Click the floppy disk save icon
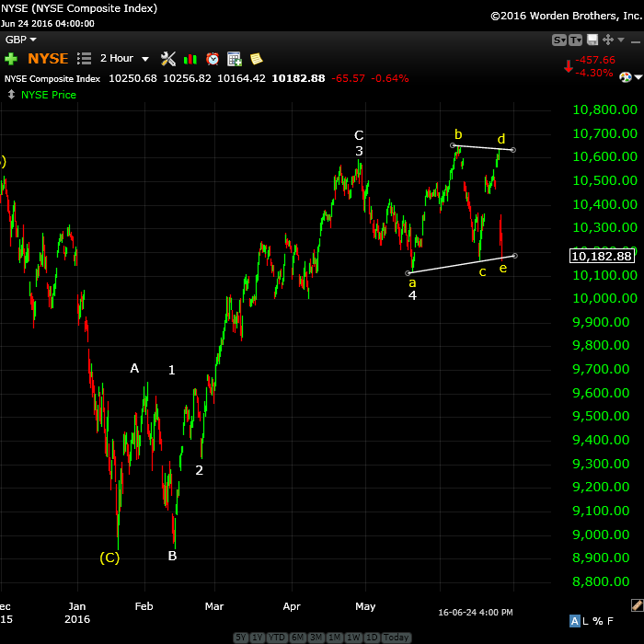 coord(592,40)
